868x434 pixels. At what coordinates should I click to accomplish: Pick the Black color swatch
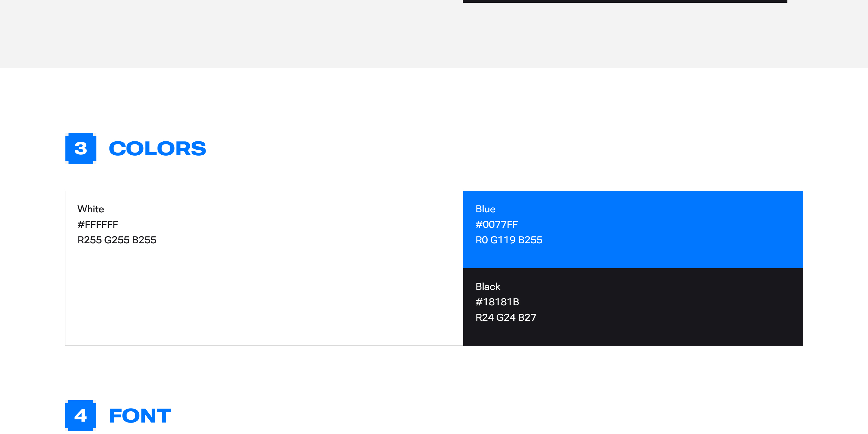click(633, 307)
